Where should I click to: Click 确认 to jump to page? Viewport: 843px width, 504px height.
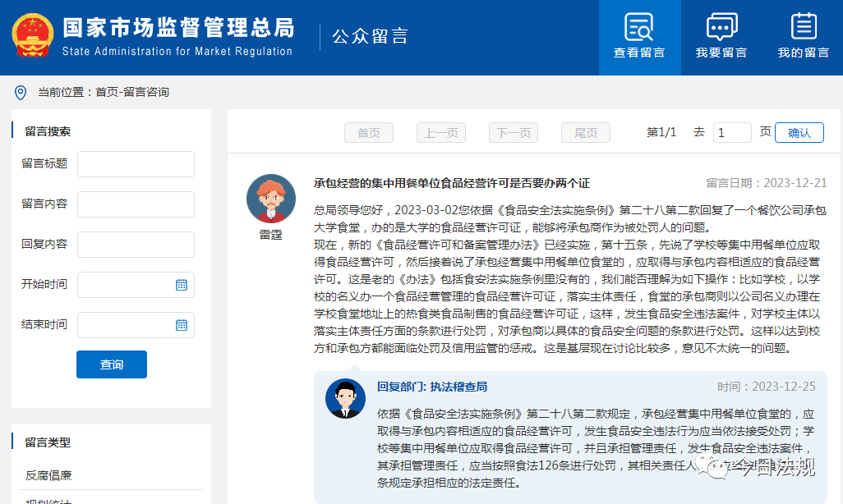(799, 133)
